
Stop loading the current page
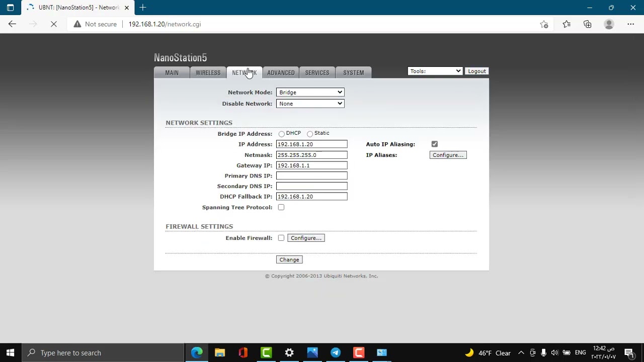[x=54, y=24]
